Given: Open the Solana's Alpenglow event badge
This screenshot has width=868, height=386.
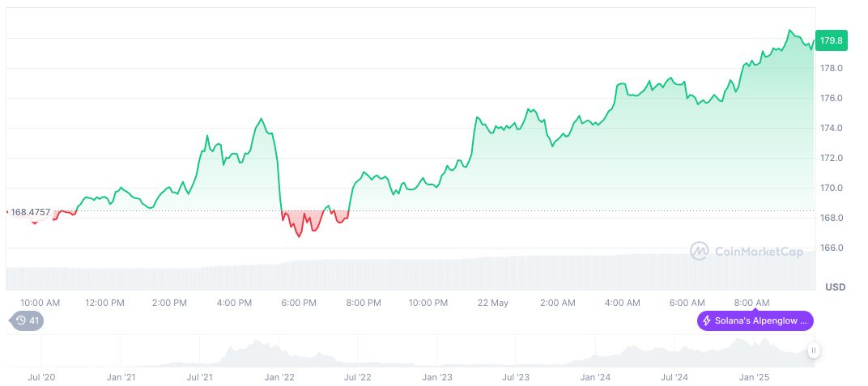Looking at the screenshot, I should coord(755,320).
